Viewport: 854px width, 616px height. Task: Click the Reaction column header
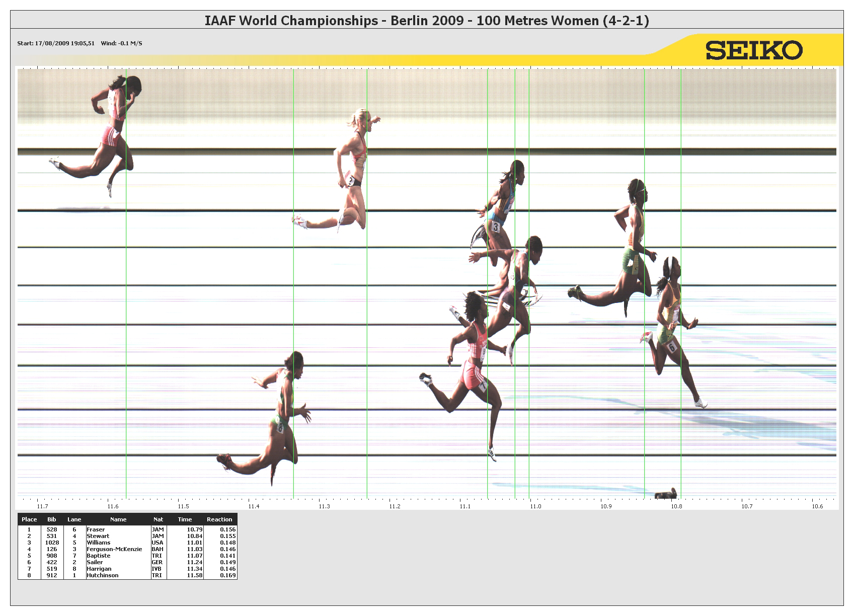click(x=219, y=519)
